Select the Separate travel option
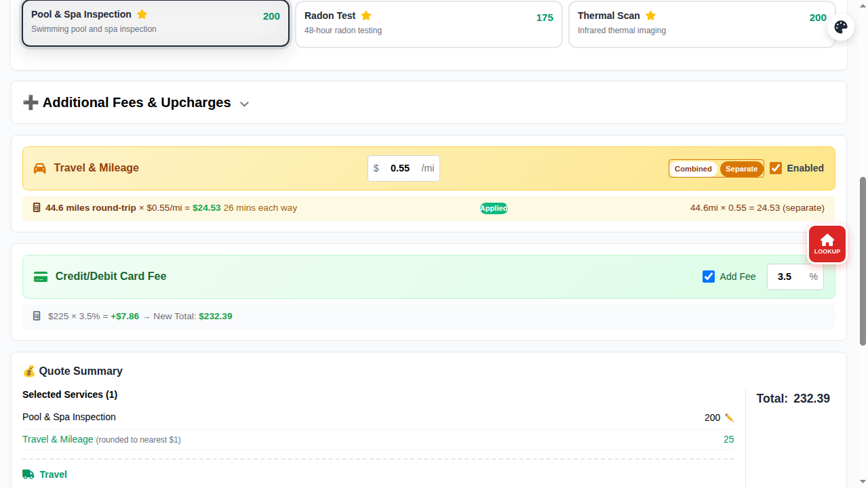The width and height of the screenshot is (868, 488). [741, 169]
